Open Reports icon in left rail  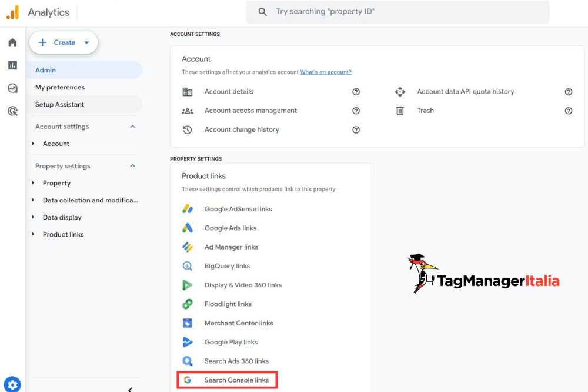click(12, 65)
